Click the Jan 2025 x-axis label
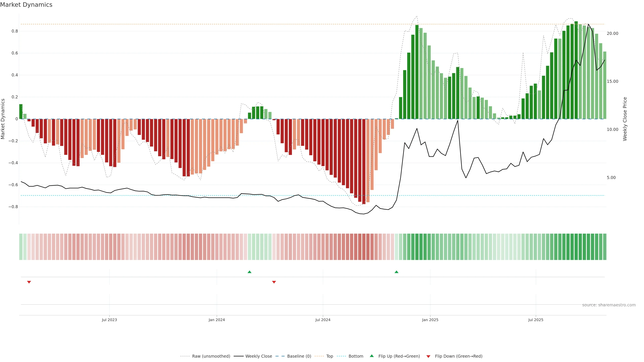Image resolution: width=644 pixels, height=362 pixels. 430,320
